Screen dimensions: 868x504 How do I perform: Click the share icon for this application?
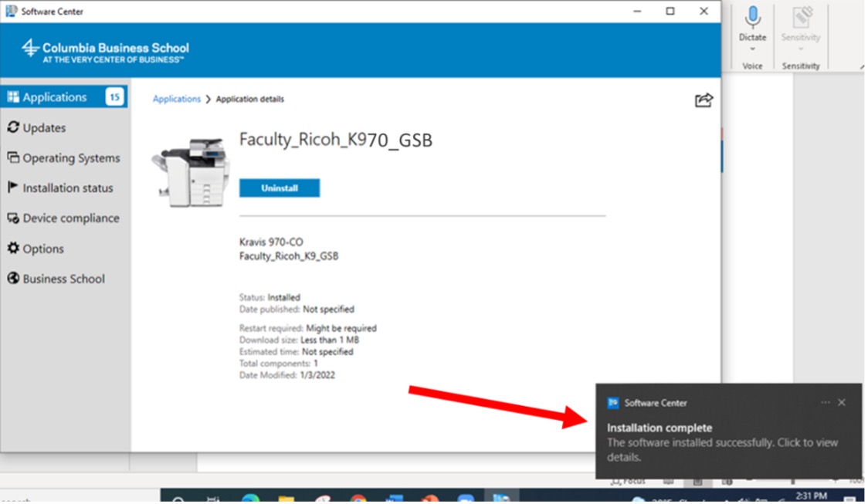(x=704, y=100)
